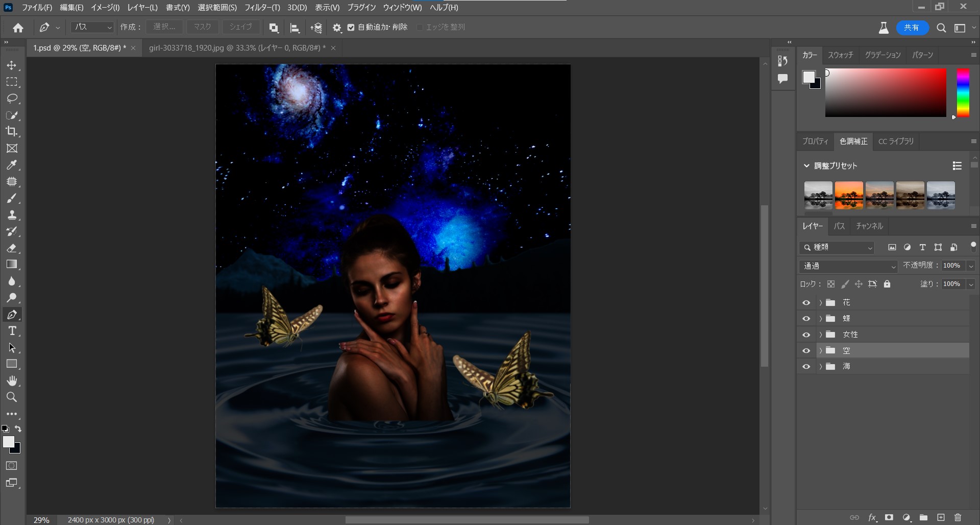This screenshot has width=980, height=525.
Task: Select the Dodge tool
Action: [12, 298]
